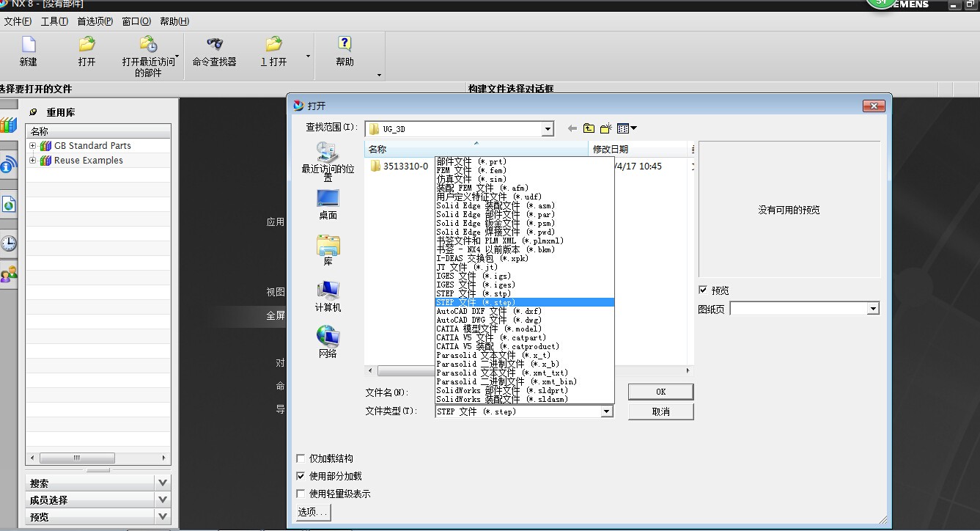Choose IGES 文件 (*.igs) file type
Screen dimensions: 980x531
(524, 276)
